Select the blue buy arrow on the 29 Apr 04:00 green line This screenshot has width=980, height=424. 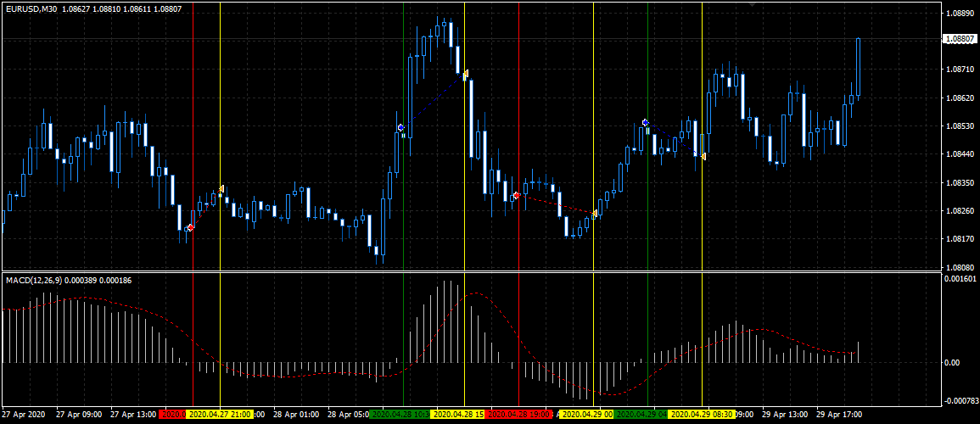646,122
